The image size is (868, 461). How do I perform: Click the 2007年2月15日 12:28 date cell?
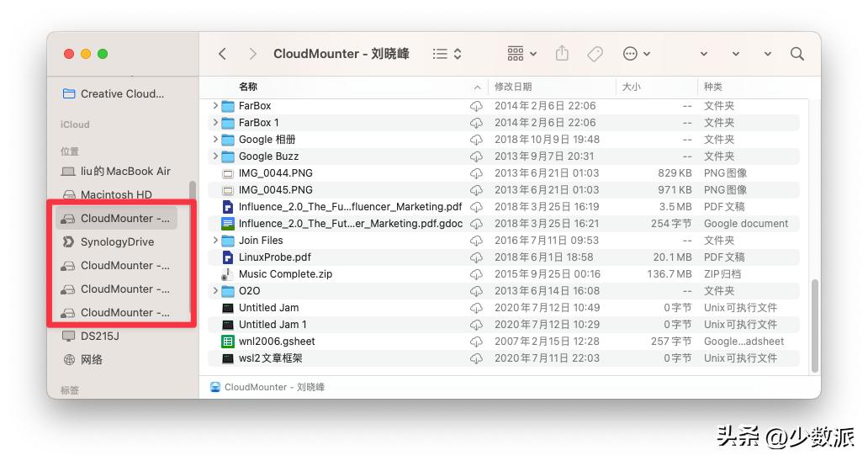click(547, 342)
